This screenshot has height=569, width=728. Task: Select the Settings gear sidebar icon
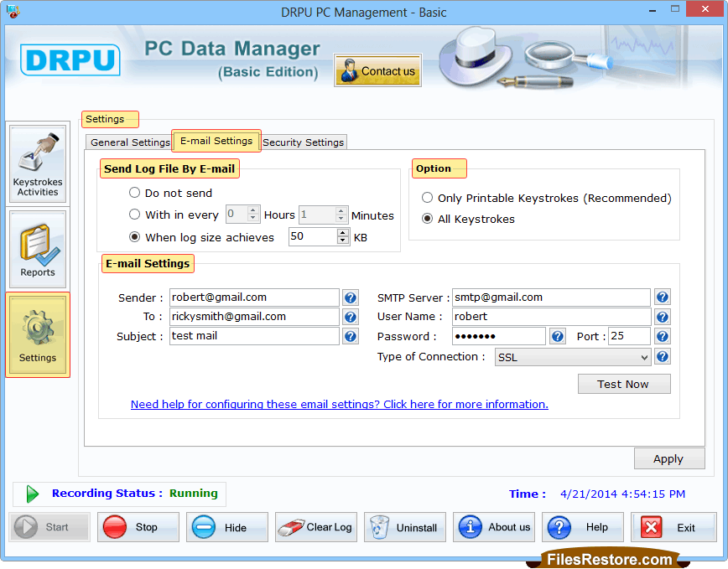pos(38,334)
